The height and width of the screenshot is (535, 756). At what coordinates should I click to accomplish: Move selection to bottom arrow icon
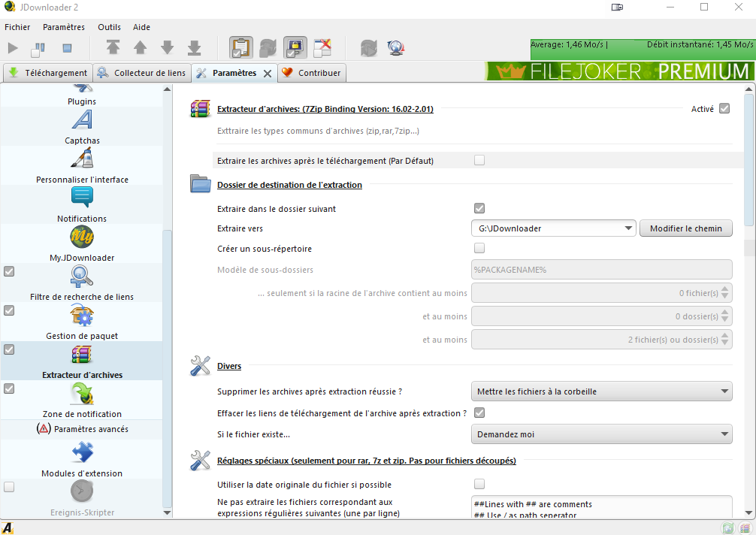(195, 47)
